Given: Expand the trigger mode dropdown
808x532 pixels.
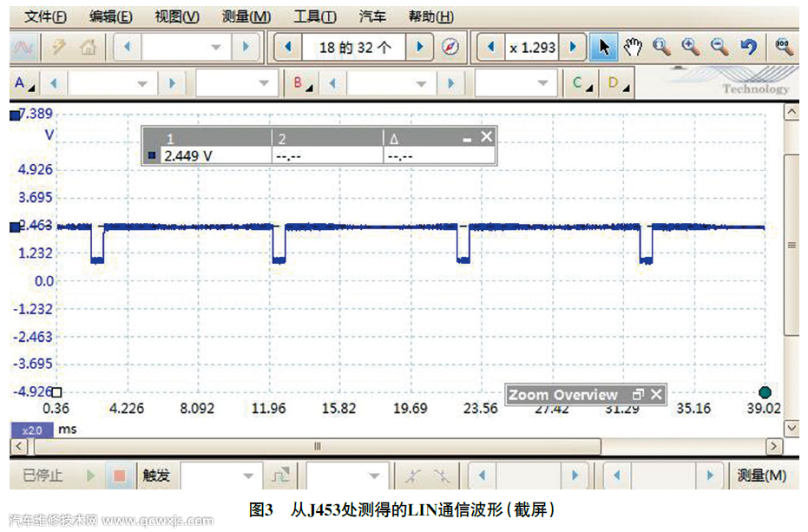Looking at the screenshot, I should coord(248,476).
